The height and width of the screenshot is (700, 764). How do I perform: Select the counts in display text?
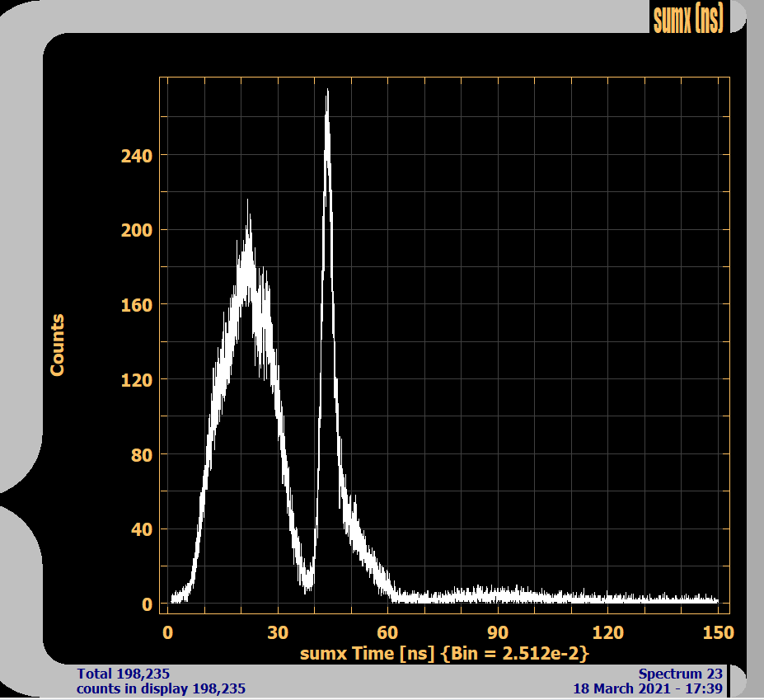(x=162, y=688)
